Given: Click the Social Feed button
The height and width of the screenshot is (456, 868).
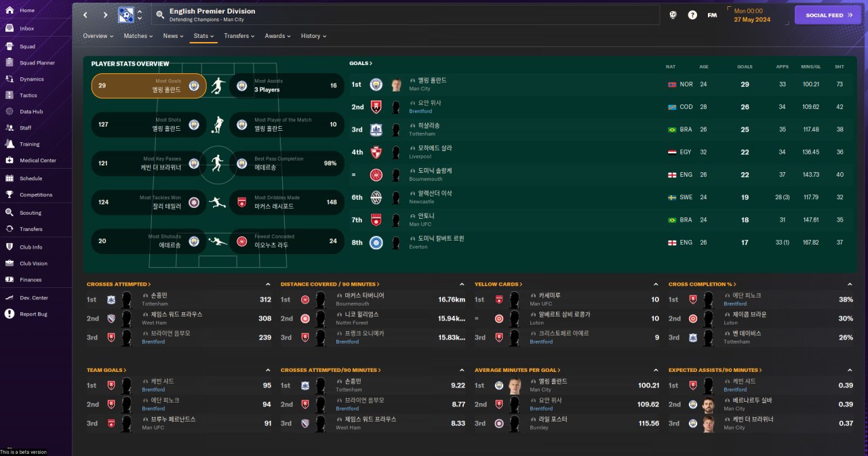Looking at the screenshot, I should pos(827,15).
